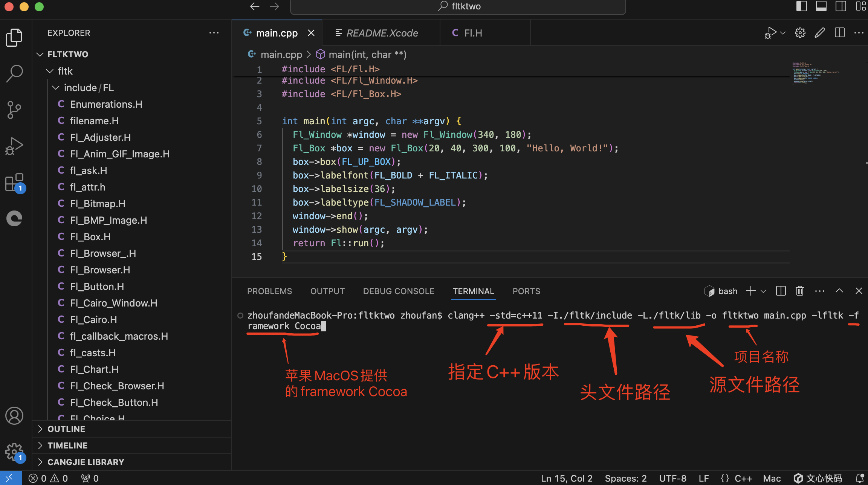
Task: Toggle the primary sidebar visibility
Action: pyautogui.click(x=801, y=6)
